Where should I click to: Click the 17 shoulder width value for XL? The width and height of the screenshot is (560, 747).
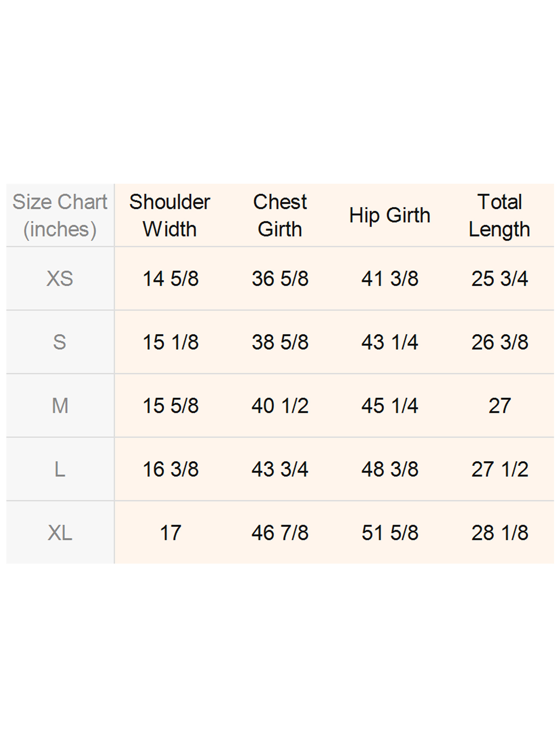[x=171, y=533]
